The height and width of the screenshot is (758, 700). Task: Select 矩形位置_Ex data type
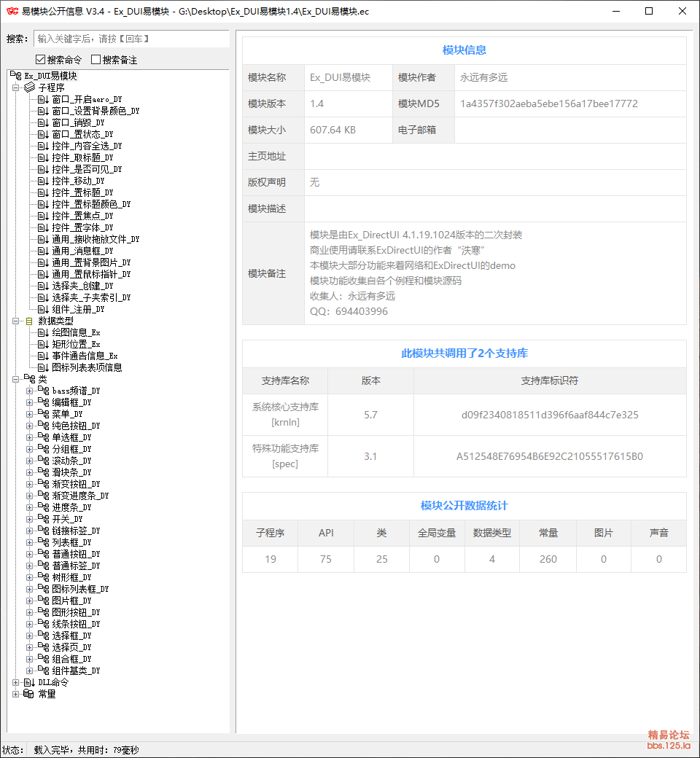(77, 344)
